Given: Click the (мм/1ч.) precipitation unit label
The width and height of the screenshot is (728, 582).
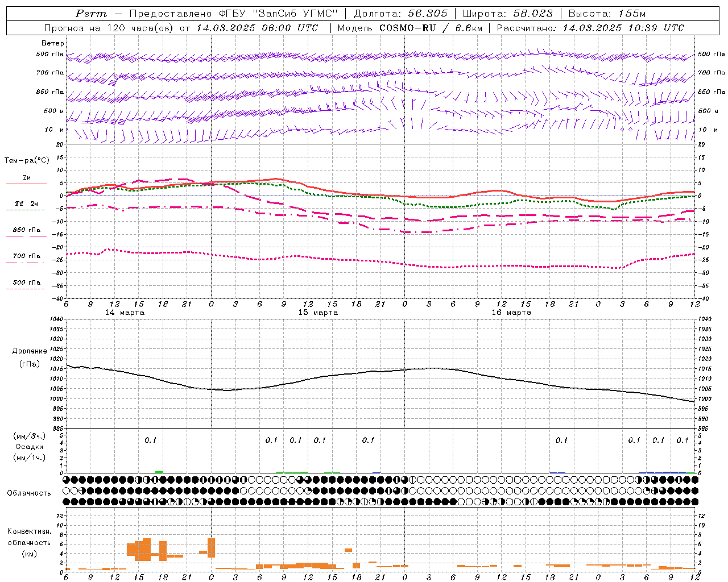Looking at the screenshot, I should [30, 458].
